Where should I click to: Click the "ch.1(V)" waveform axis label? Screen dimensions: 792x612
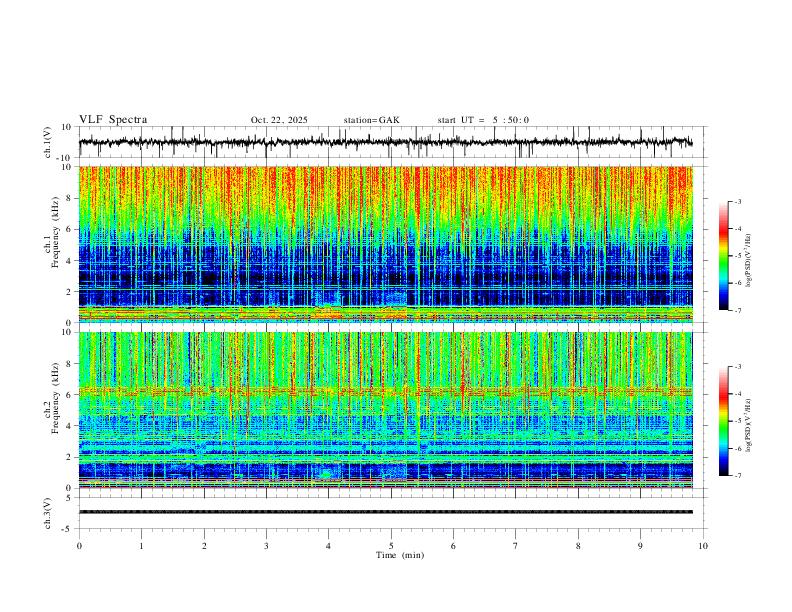point(48,142)
